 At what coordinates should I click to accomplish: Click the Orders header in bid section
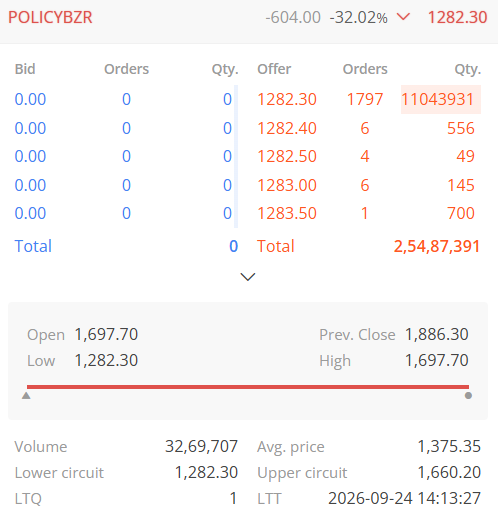tap(126, 69)
